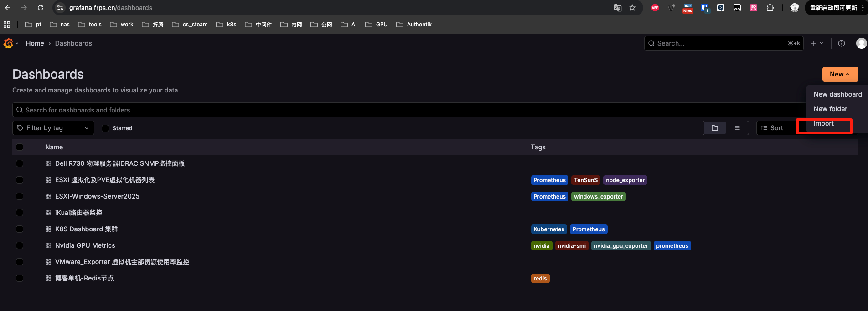868x311 pixels.
Task: Open the Filter by tag dropdown
Action: 53,128
